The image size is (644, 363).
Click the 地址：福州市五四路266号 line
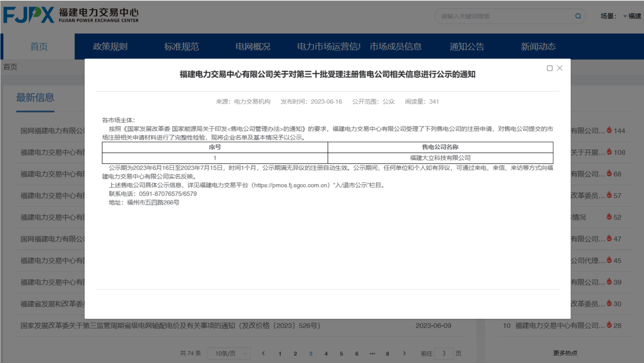144,202
